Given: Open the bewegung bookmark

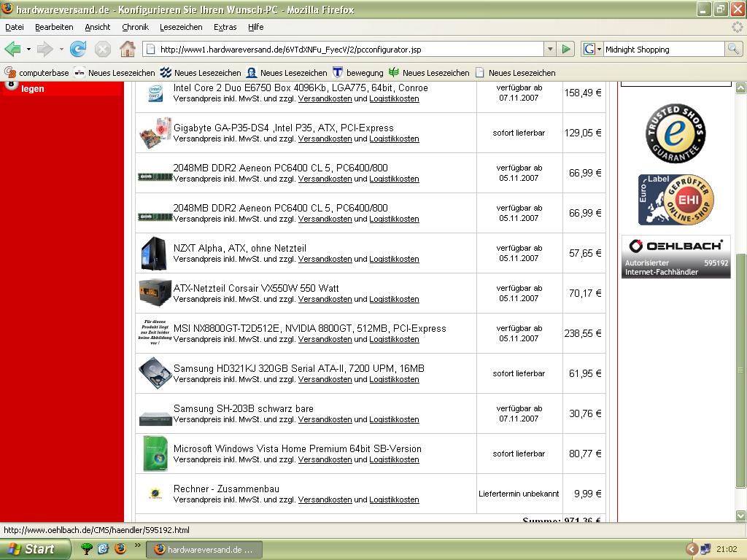Looking at the screenshot, I should [358, 73].
